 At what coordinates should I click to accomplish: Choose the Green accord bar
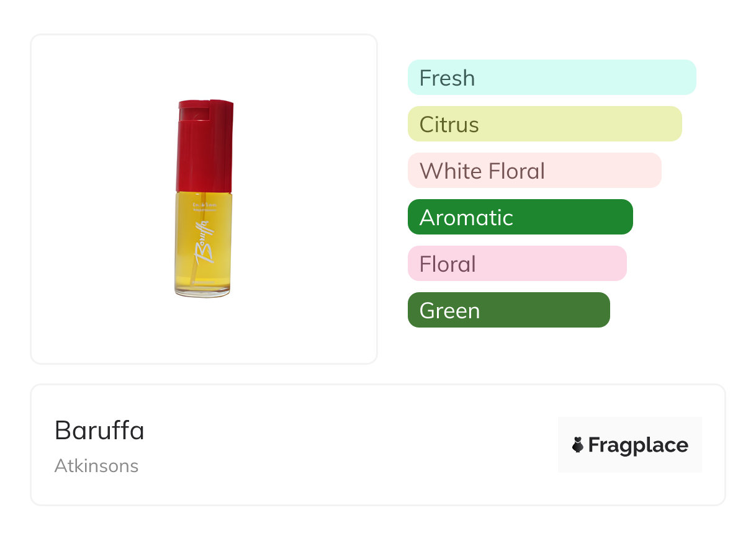(508, 310)
